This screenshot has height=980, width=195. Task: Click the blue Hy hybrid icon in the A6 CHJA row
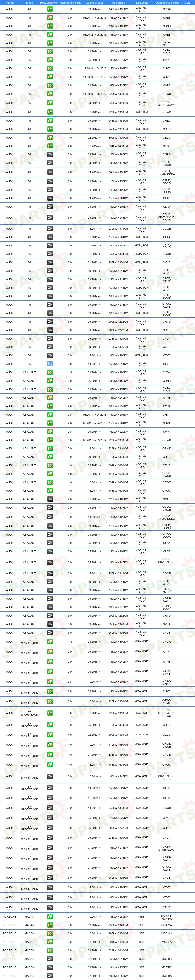50,364
